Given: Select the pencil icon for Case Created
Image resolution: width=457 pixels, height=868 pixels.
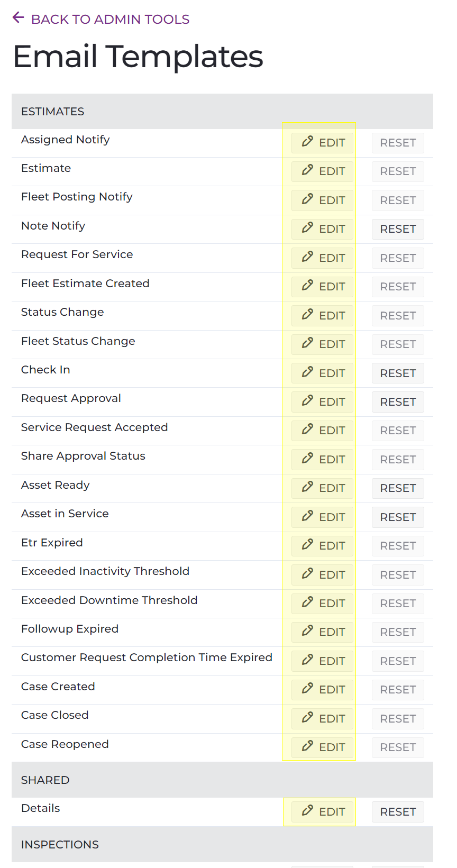Looking at the screenshot, I should tap(307, 689).
